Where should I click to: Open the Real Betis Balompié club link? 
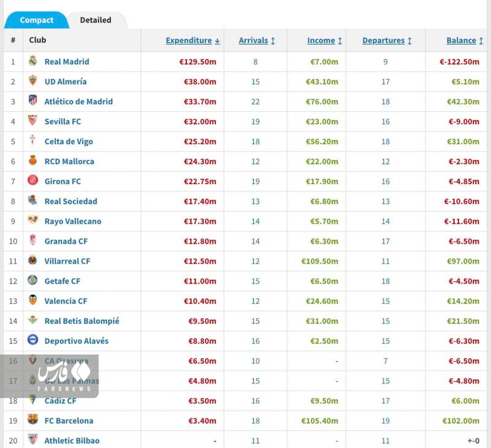82,320
